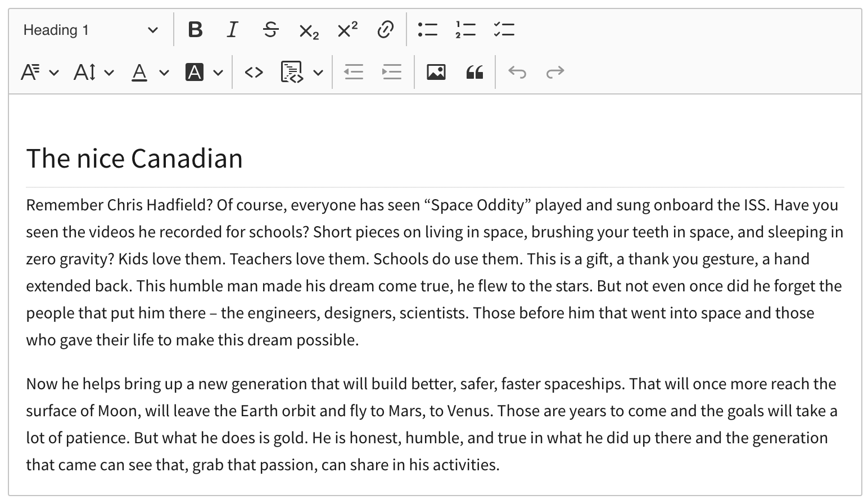Viewport: 868px width, 504px height.
Task: Click the 'Remember Chris Hadfield?' sentence
Action: tap(119, 205)
